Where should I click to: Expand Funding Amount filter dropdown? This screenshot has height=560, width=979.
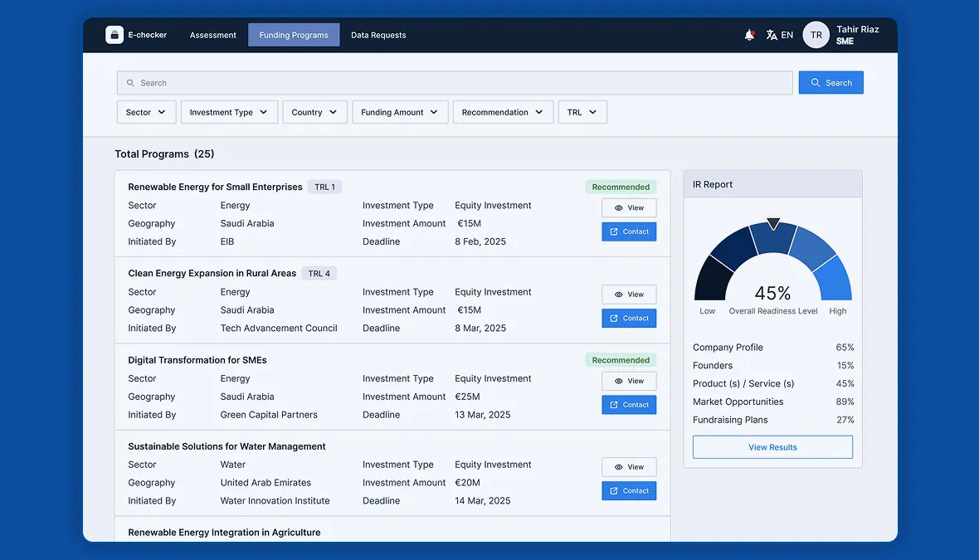point(400,112)
